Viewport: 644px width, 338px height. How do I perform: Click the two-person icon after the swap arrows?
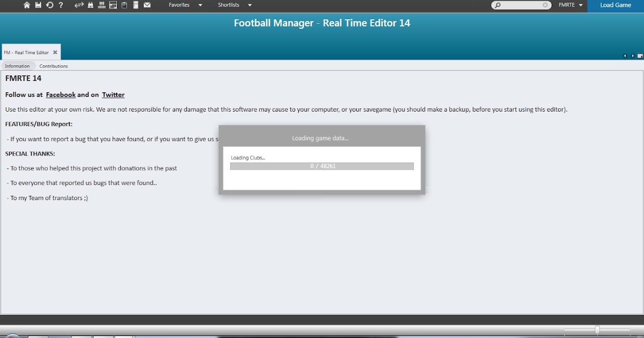pos(90,5)
